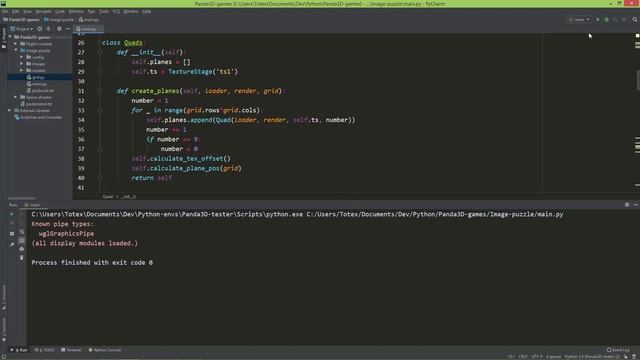Minimize the Run tool window
The height and width of the screenshot is (360, 640).
click(636, 205)
